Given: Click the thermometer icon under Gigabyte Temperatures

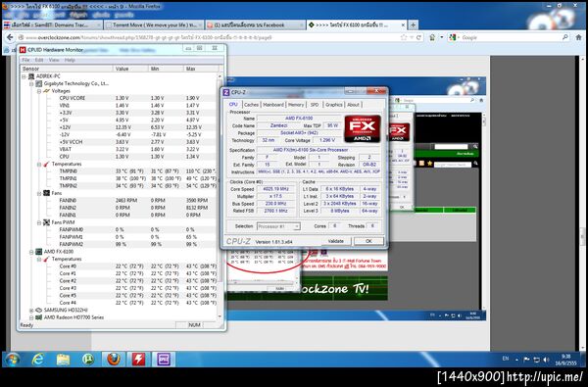Looking at the screenshot, I should 46,164.
